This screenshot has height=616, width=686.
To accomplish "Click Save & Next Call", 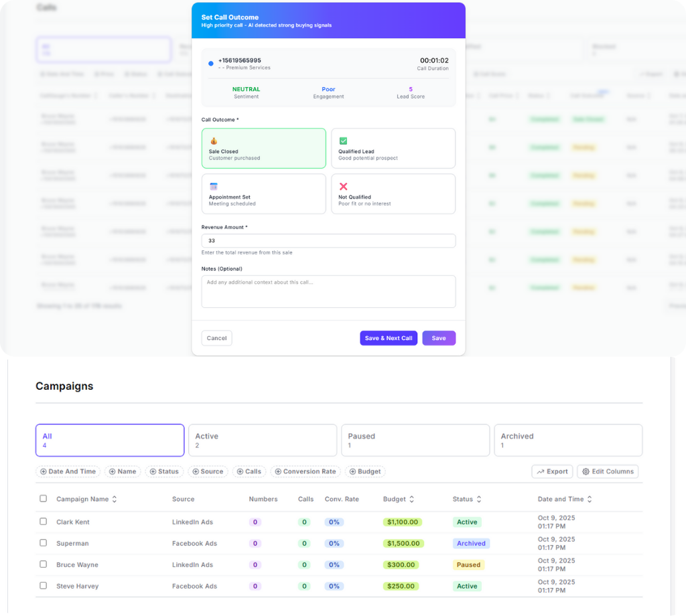I will 389,338.
